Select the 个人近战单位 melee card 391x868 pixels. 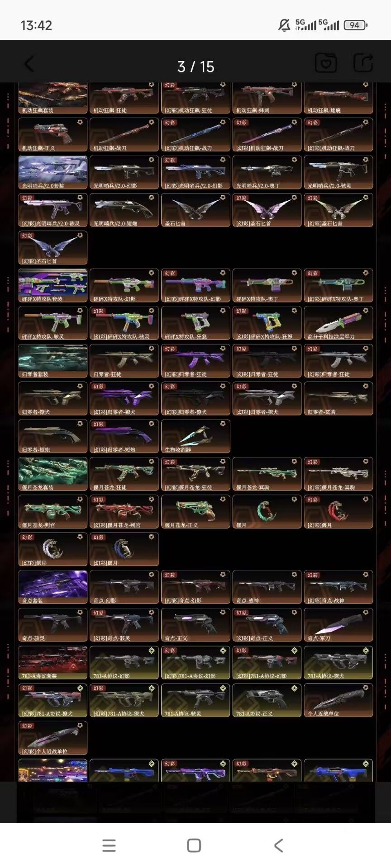click(x=339, y=700)
